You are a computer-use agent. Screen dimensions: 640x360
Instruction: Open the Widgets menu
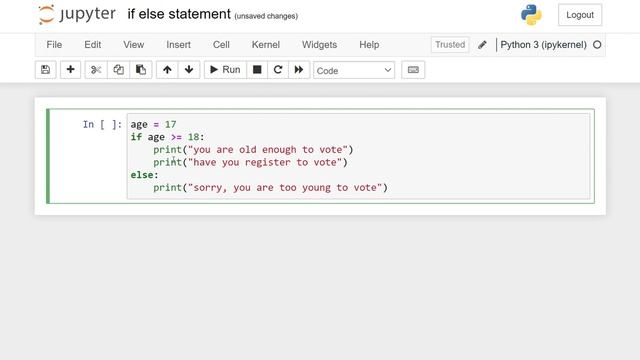pos(320,44)
